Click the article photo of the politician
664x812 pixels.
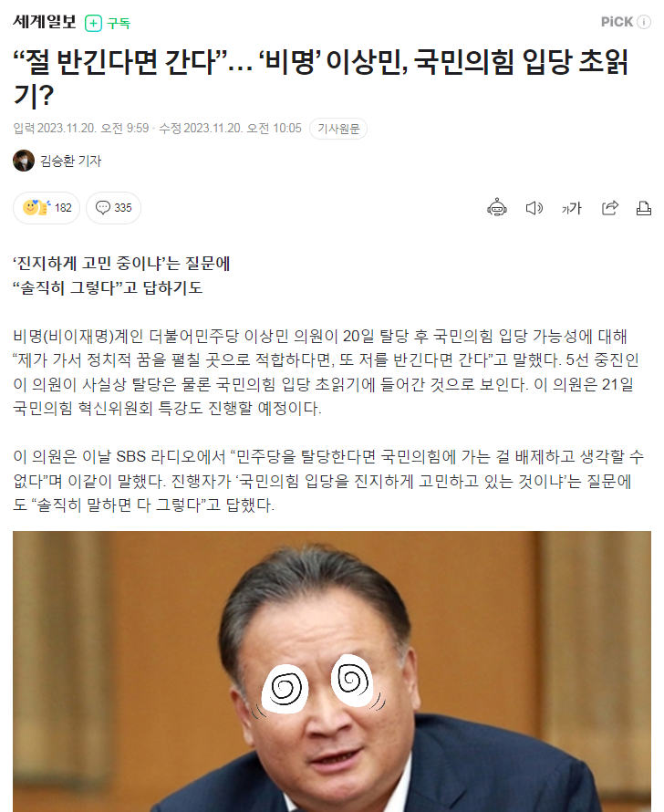coord(332,671)
